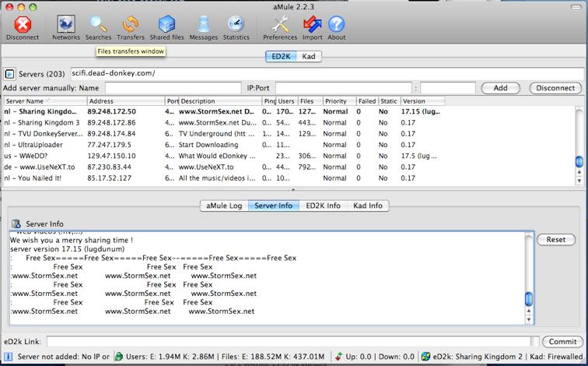Screen dimensions: 588x366
Task: Open the Messages toolbar icon
Action: click(x=204, y=24)
